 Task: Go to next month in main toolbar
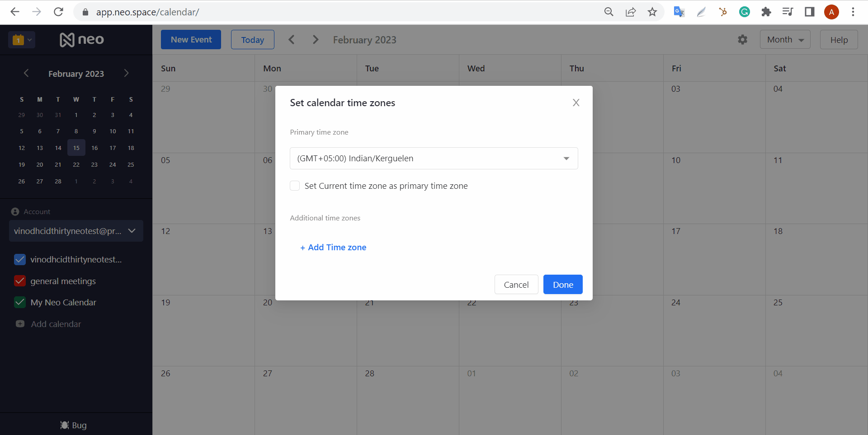316,40
